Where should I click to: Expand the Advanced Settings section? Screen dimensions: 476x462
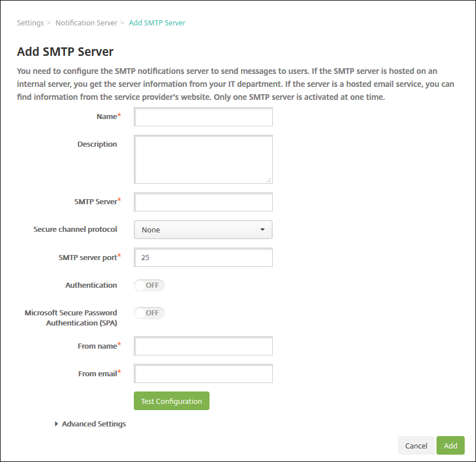(x=94, y=424)
